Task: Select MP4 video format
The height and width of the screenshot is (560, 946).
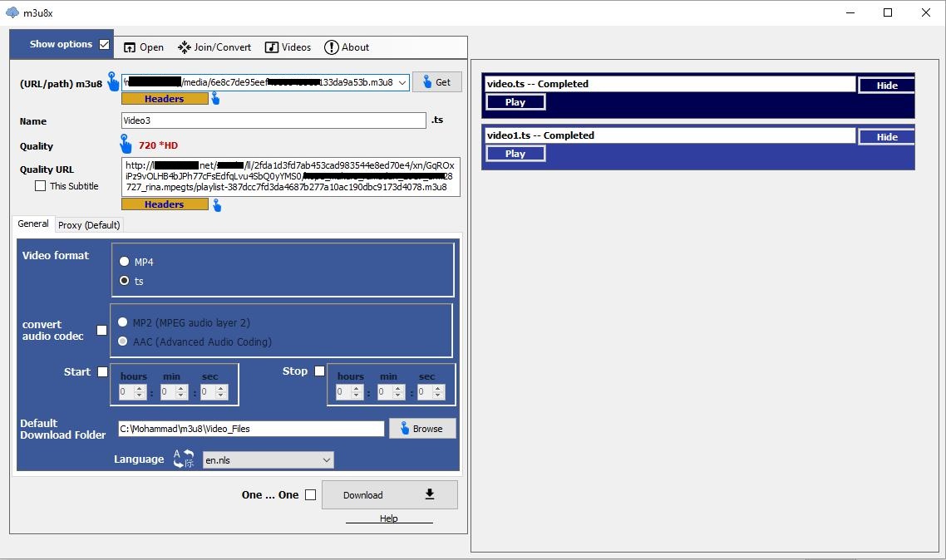Action: click(125, 262)
